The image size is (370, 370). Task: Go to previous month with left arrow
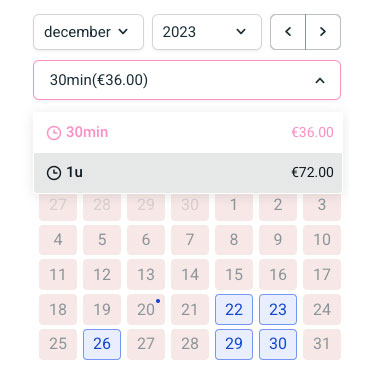[x=288, y=32]
